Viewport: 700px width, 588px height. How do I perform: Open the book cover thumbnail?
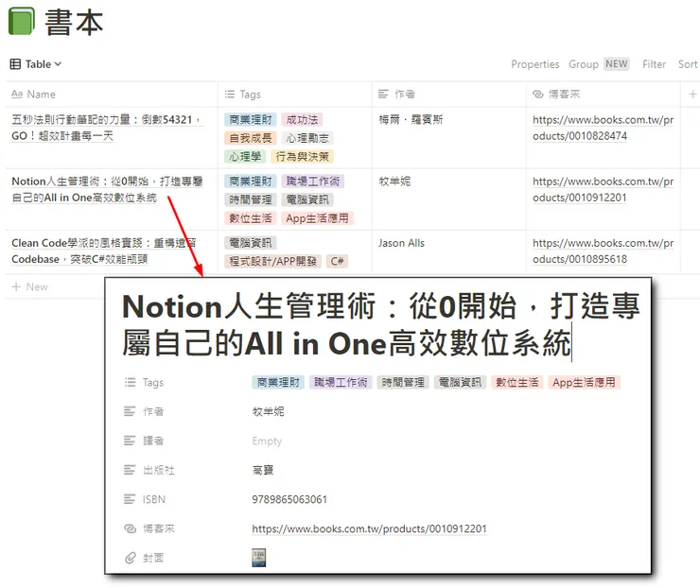(x=258, y=558)
